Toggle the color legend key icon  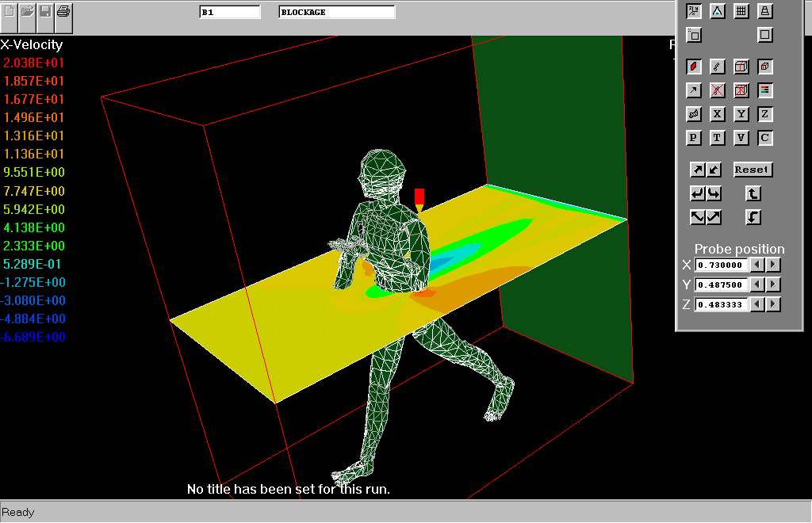(764, 90)
